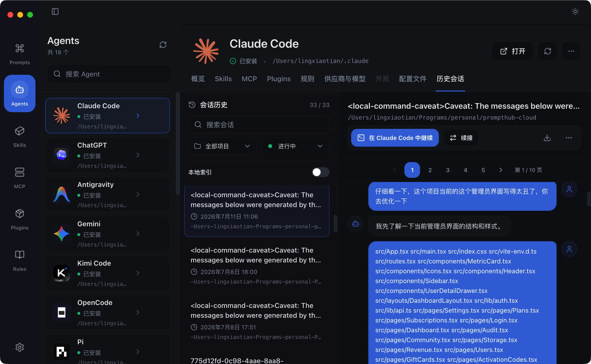Viewport: 591px width, 364px height.
Task: Open the more options menu beside 打开
Action: pos(571,51)
